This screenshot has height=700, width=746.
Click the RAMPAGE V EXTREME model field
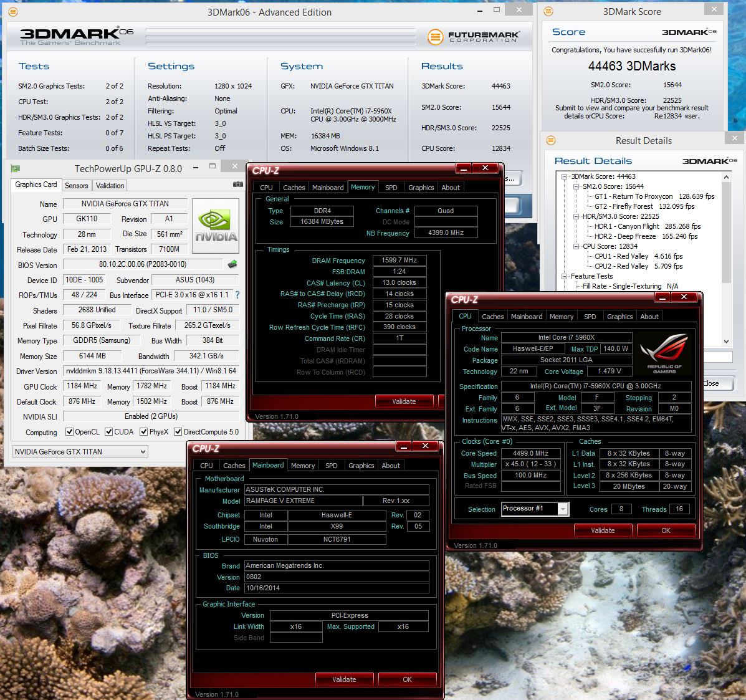click(x=304, y=501)
